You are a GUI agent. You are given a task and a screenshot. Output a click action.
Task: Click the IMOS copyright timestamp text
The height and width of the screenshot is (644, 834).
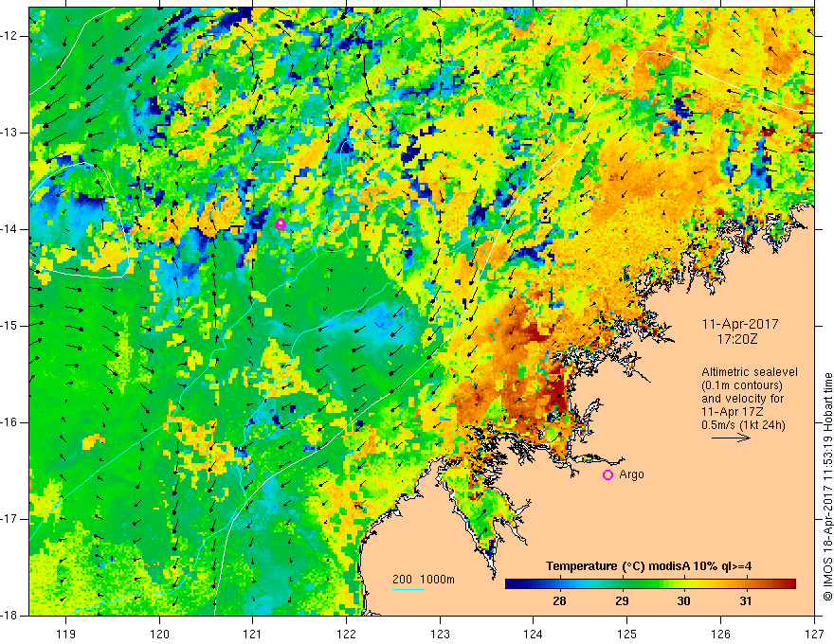pyautogui.click(x=827, y=487)
